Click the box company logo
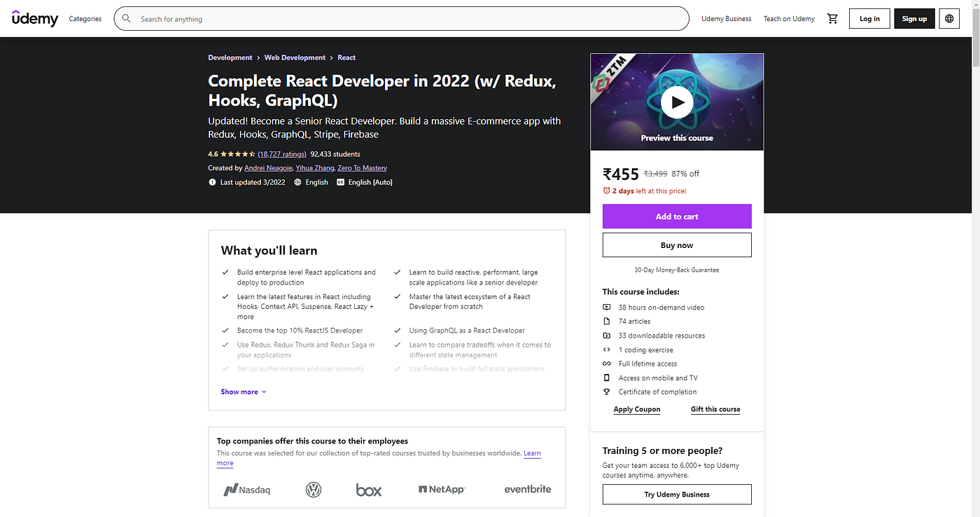The height and width of the screenshot is (517, 980). (369, 490)
